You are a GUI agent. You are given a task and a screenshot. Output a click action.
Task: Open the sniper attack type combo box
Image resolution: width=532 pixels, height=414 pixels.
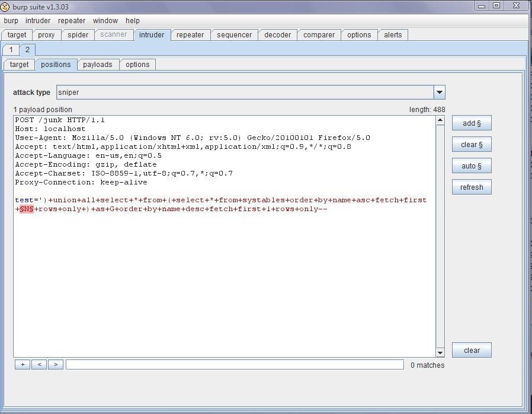(251, 93)
